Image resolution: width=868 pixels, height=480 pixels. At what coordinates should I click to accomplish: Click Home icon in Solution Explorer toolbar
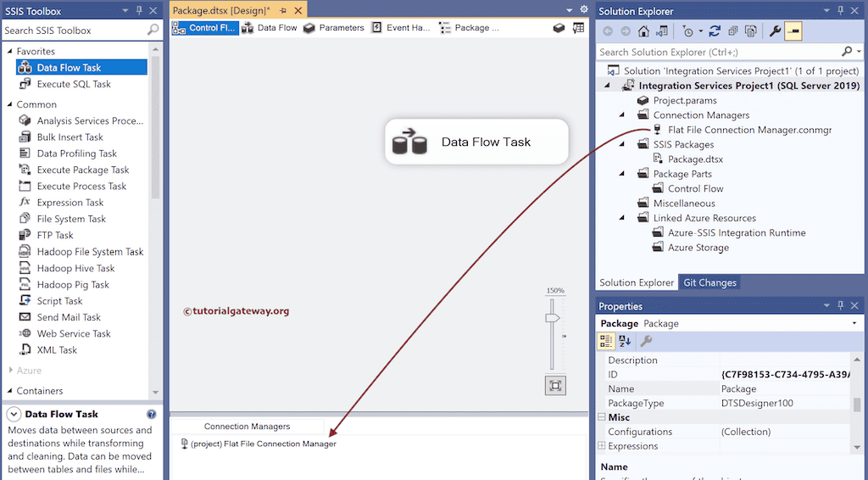(x=643, y=31)
